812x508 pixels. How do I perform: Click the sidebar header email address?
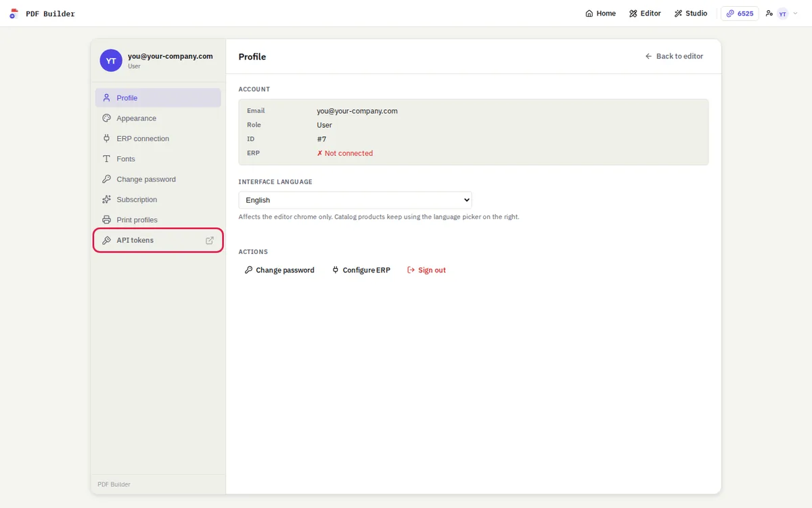pyautogui.click(x=171, y=56)
